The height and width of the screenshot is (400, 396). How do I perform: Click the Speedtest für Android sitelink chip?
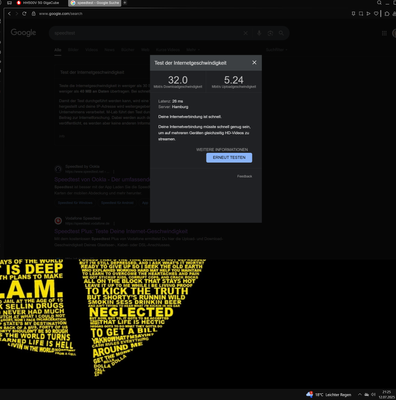[x=117, y=203]
